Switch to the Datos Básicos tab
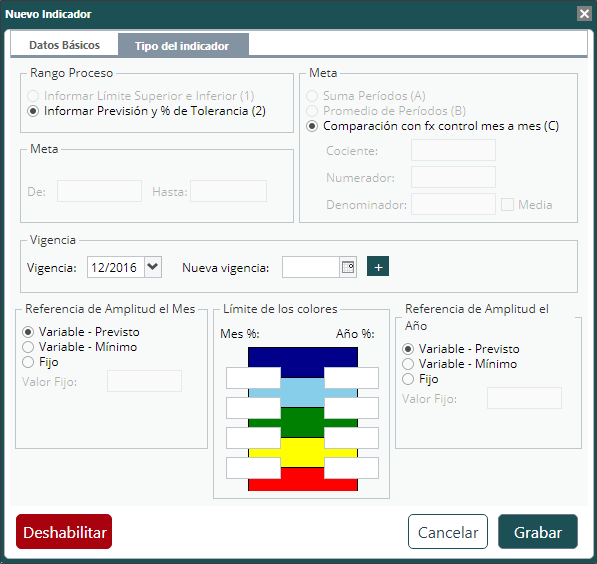 pyautogui.click(x=64, y=45)
